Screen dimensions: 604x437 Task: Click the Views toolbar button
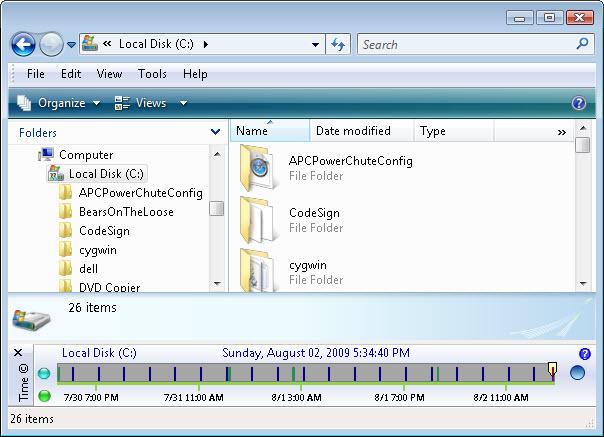point(141,103)
